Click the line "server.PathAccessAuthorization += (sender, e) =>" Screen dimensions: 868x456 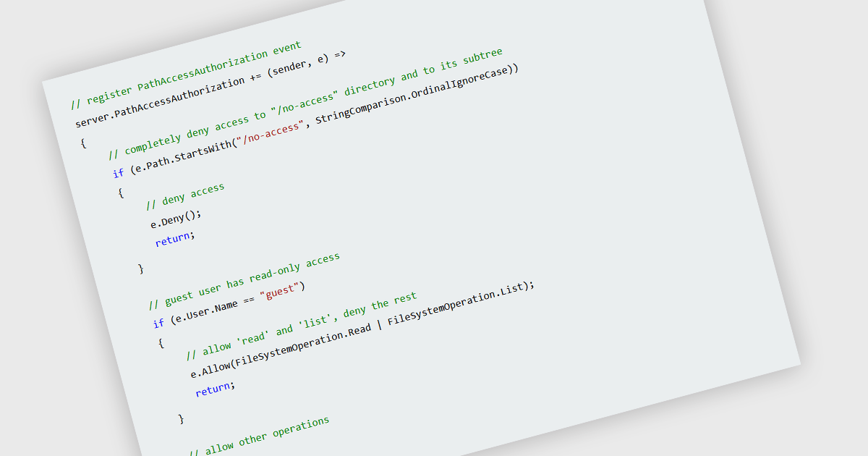point(212,89)
